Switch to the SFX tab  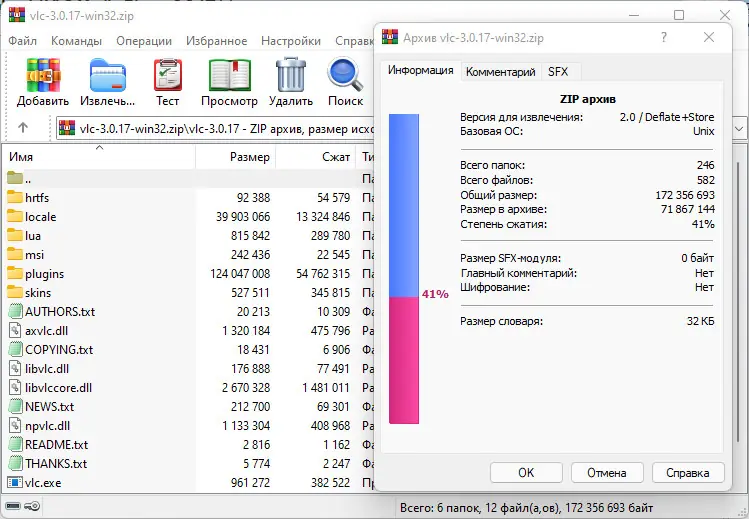click(558, 72)
